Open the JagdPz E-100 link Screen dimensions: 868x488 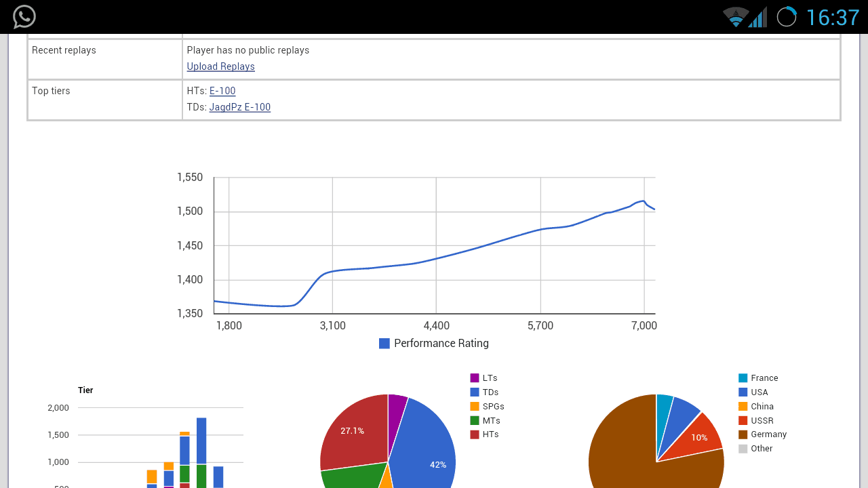pyautogui.click(x=240, y=107)
